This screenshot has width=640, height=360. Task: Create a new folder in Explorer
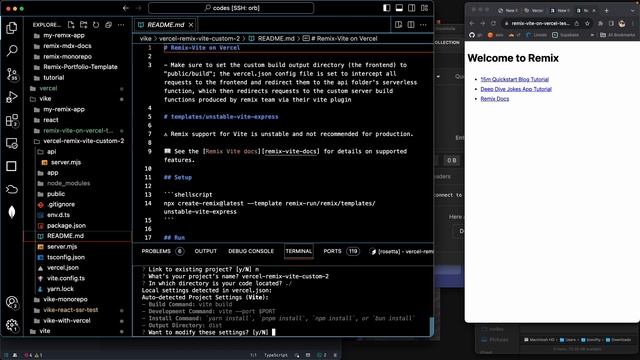pos(84,25)
